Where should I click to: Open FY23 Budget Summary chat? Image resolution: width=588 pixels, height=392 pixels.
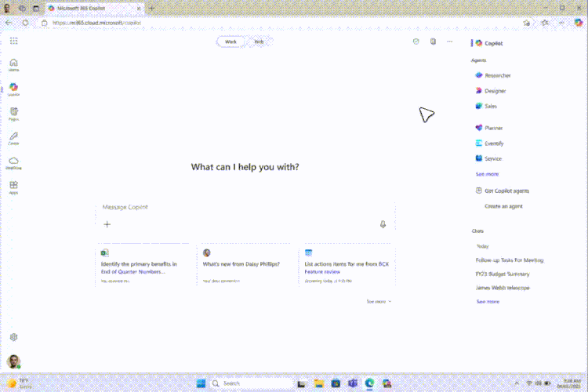pos(503,274)
